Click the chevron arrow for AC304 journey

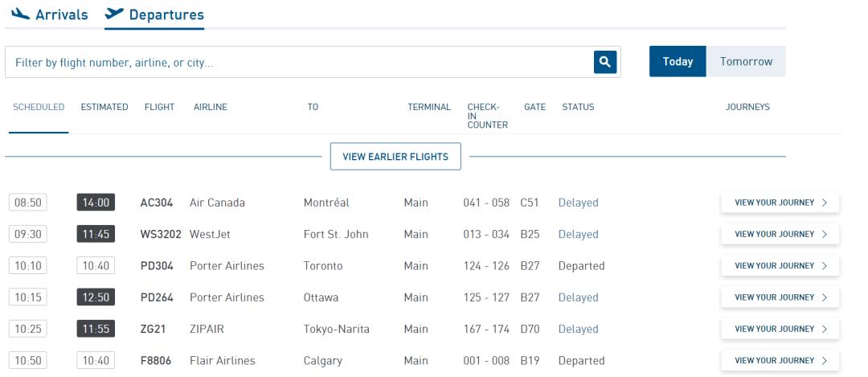pyautogui.click(x=825, y=203)
